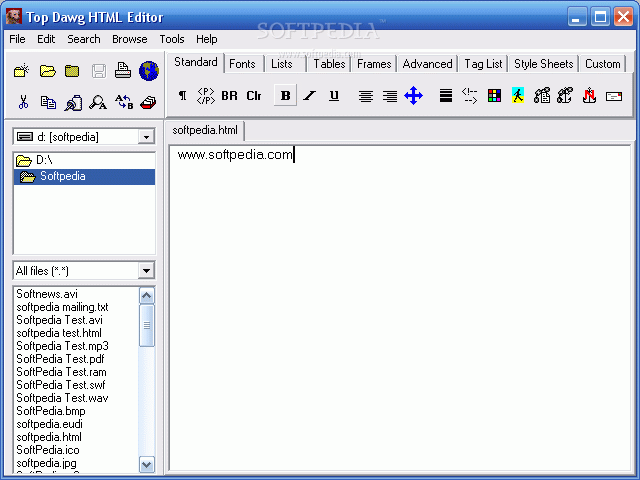
Task: Paste with the clipboard icon
Action: click(73, 102)
